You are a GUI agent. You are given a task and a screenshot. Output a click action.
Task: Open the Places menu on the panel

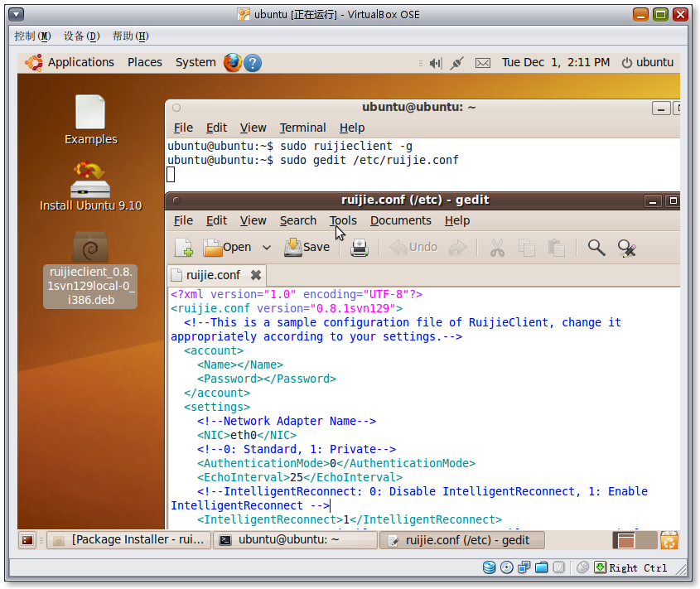point(145,62)
